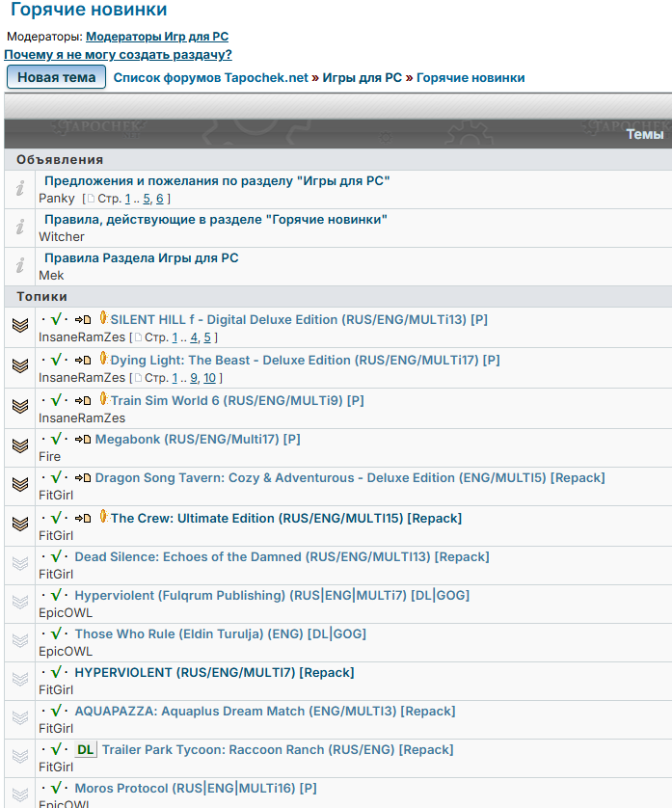
Task: Click info icon beside Правила Горячие новинки announcement
Action: tap(20, 227)
